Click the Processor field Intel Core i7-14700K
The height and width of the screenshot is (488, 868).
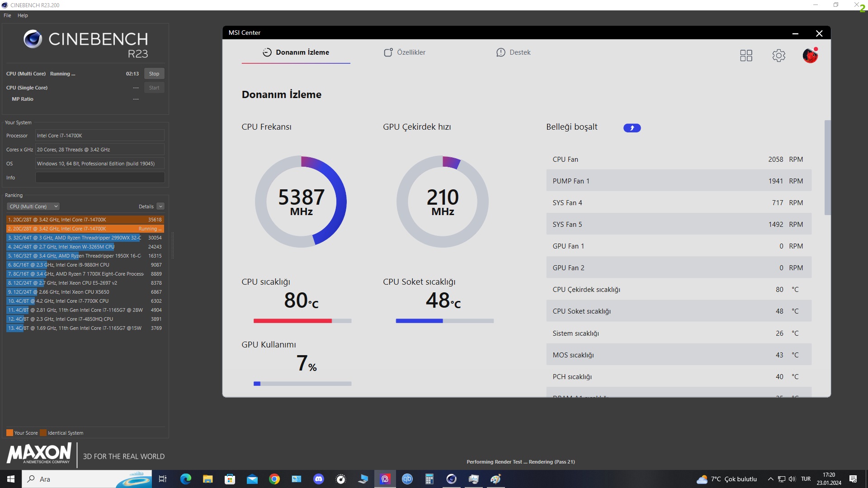coord(100,136)
